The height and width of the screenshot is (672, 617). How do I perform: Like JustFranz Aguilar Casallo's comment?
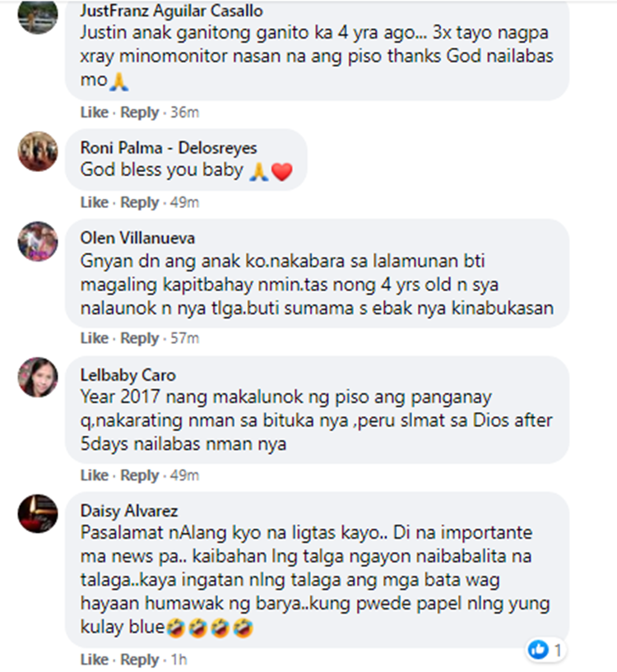click(x=95, y=113)
